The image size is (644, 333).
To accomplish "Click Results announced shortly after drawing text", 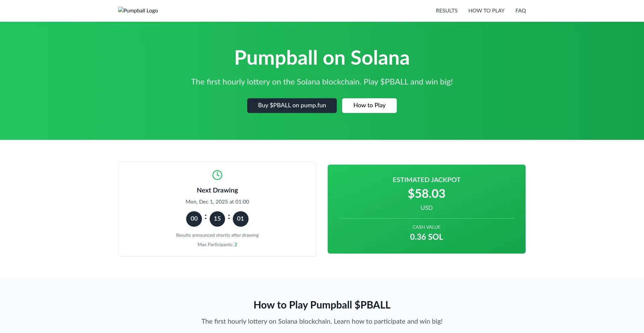I will 217,235.
